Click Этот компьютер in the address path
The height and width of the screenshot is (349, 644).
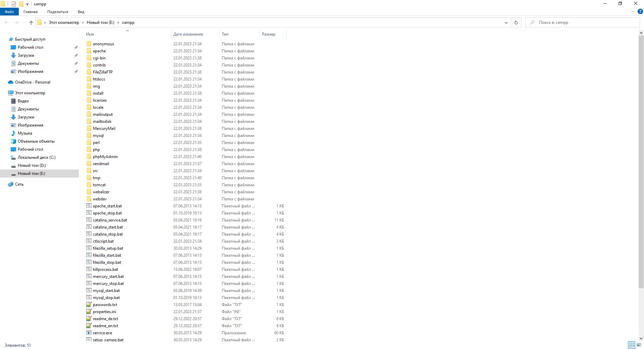(64, 22)
